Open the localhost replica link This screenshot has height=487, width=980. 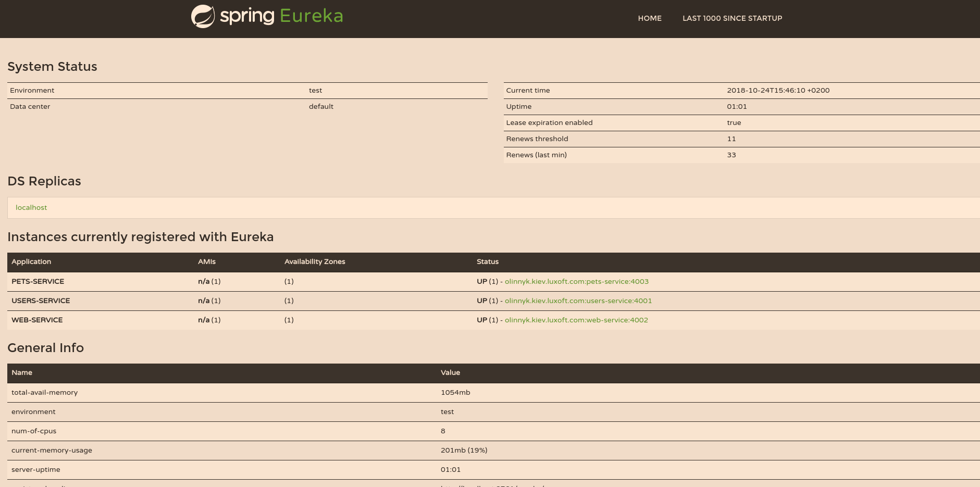[x=31, y=207]
